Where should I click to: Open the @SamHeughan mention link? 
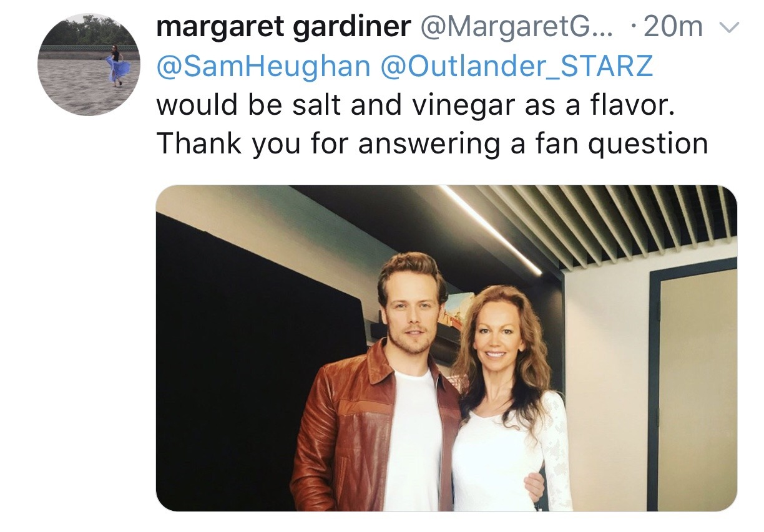[x=263, y=67]
